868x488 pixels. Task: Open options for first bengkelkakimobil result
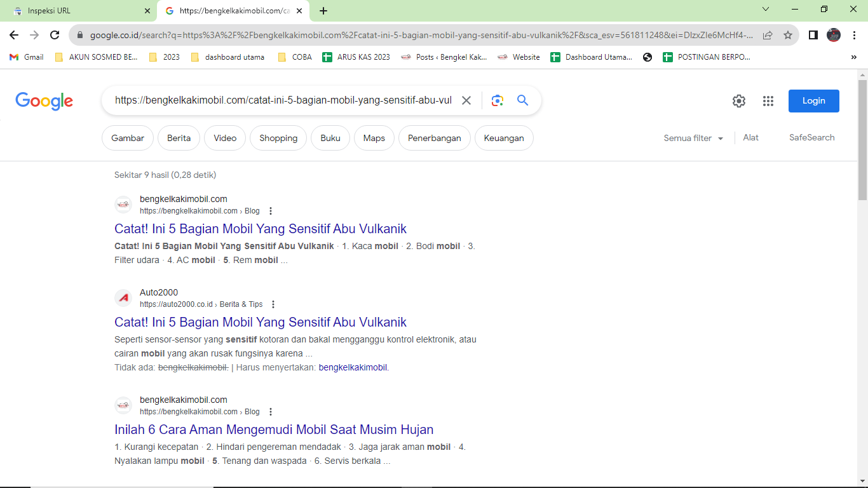tap(271, 211)
